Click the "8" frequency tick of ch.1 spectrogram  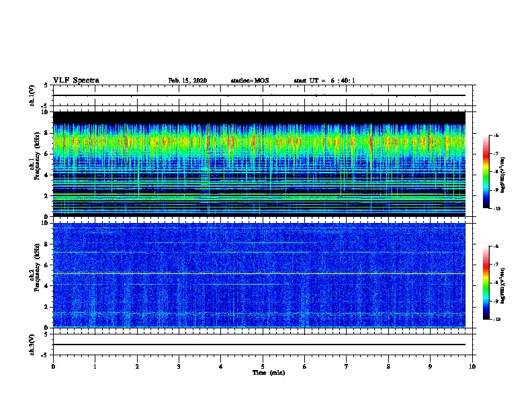47,133
